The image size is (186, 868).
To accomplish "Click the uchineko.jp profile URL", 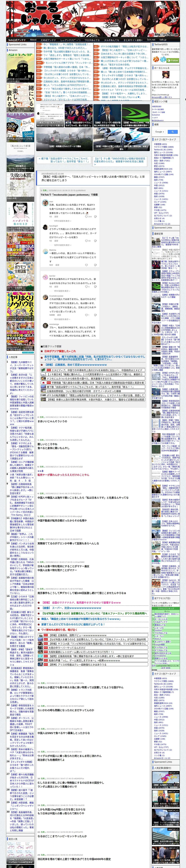I will pos(160,95).
